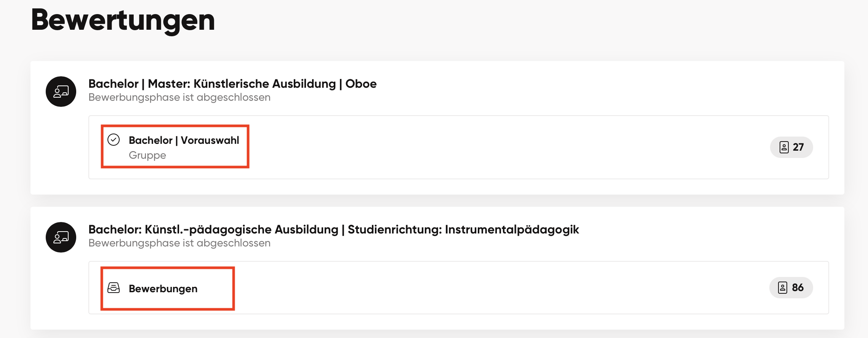Click the checkmark circle next to Bachelor | Vorauswahl
This screenshot has width=868, height=338.
114,140
